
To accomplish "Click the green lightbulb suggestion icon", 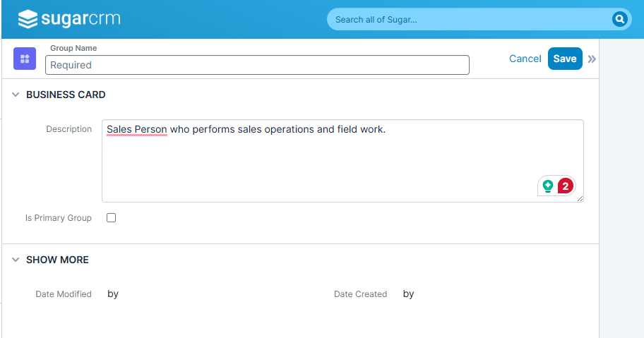I will [548, 186].
